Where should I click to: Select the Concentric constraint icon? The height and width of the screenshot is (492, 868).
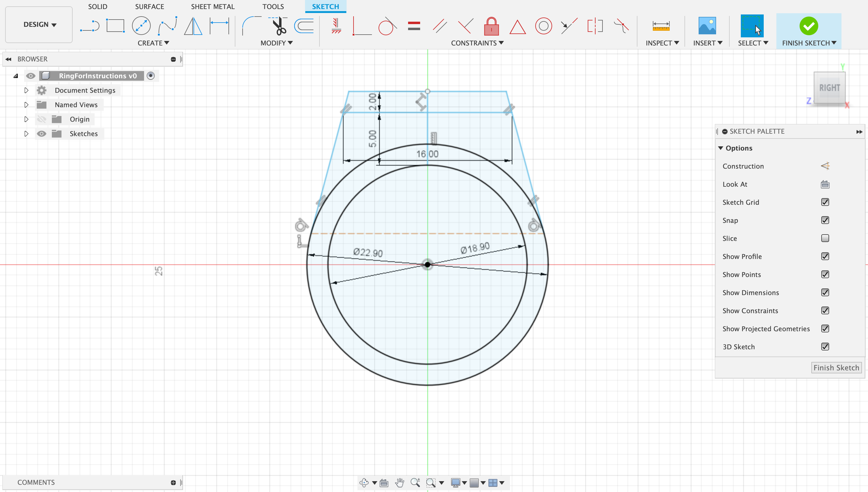pyautogui.click(x=543, y=26)
